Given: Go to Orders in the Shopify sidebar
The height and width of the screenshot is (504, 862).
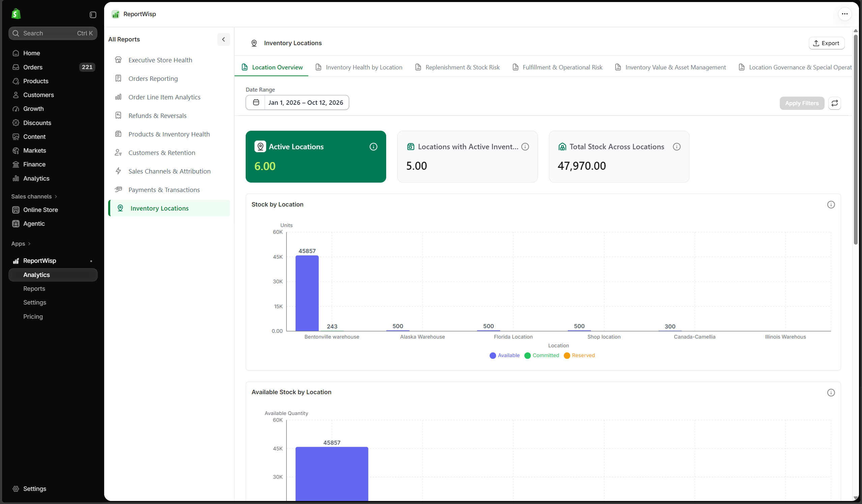Looking at the screenshot, I should point(53,67).
